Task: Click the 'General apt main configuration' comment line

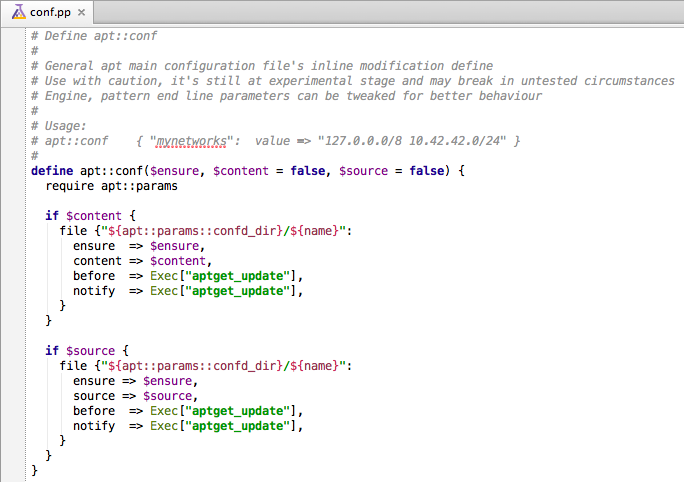Action: click(x=262, y=66)
